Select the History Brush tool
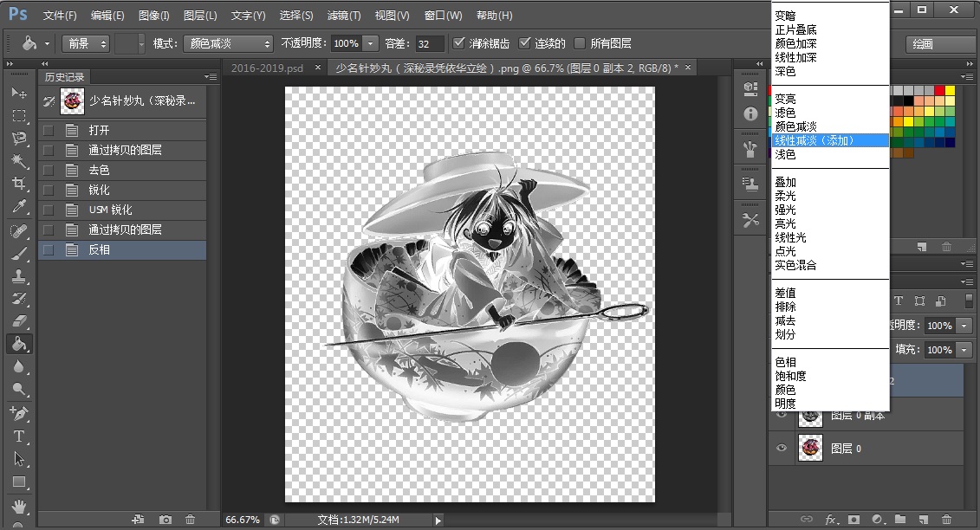980x530 pixels. 19,298
